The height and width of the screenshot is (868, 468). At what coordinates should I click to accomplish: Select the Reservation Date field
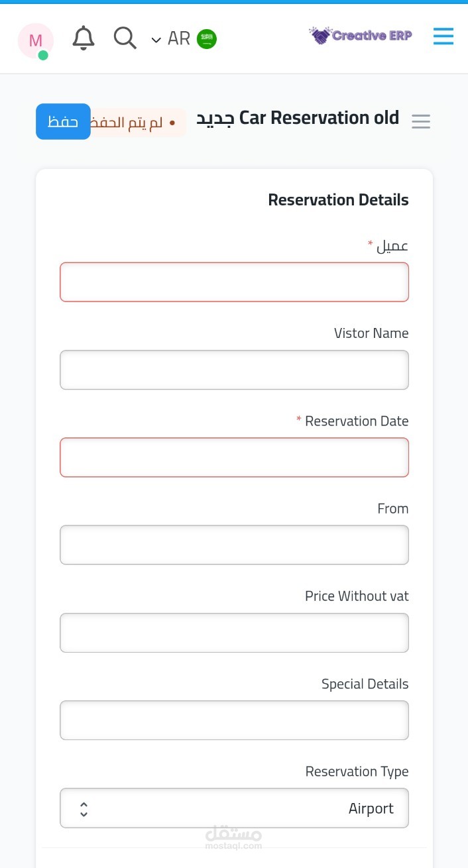pos(234,457)
